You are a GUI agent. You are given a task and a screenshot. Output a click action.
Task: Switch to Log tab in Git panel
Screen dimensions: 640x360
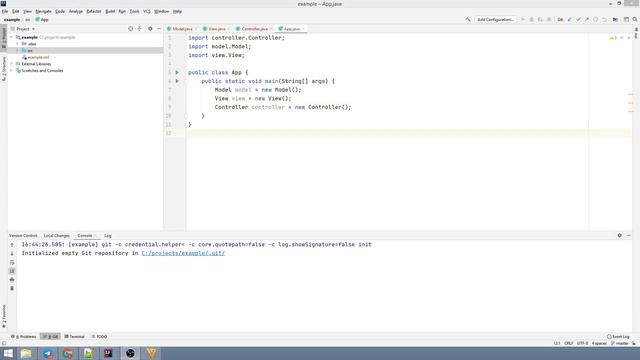point(107,236)
